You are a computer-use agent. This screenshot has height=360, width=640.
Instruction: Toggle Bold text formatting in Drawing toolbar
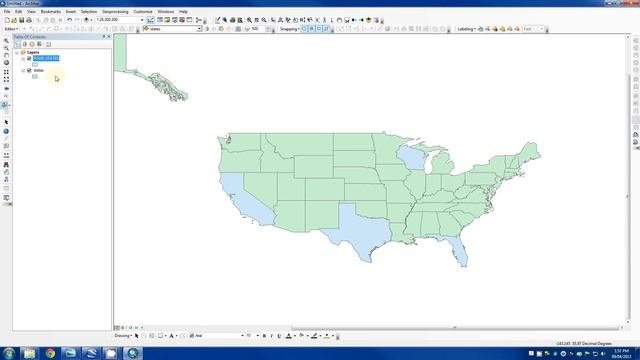(264, 336)
